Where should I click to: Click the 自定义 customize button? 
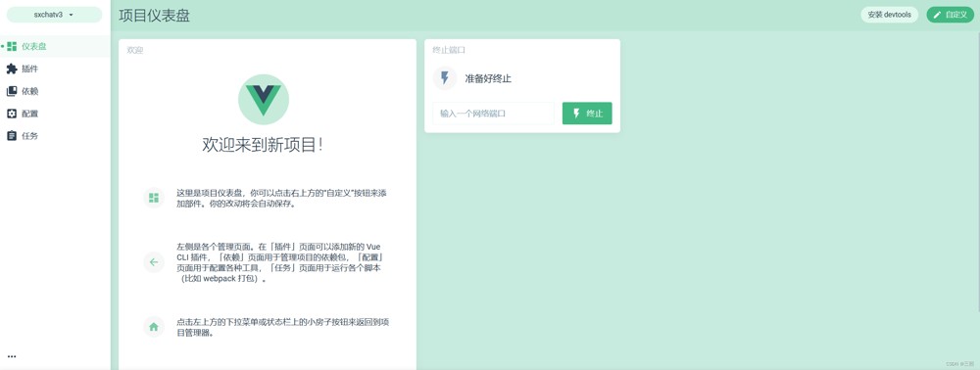950,15
